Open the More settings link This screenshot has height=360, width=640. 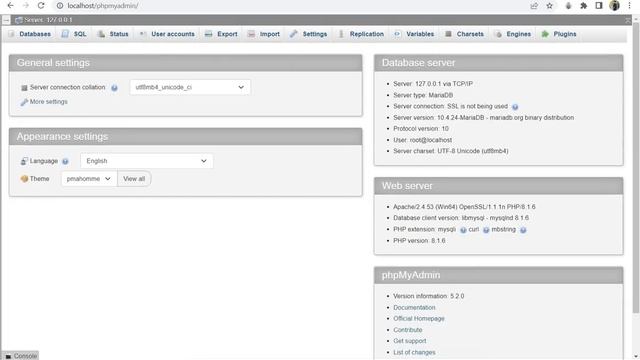tap(49, 102)
